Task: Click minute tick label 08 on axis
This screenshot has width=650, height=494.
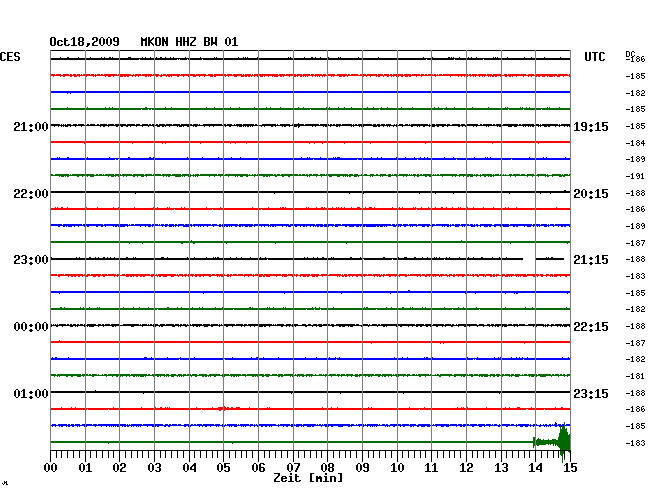Action: pos(327,467)
